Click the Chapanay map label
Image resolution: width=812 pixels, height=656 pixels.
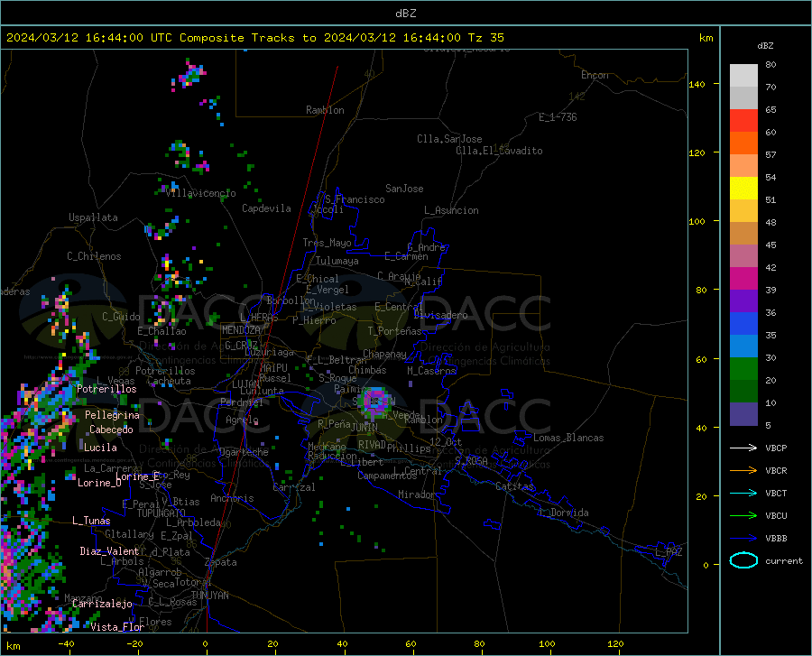[x=384, y=354]
